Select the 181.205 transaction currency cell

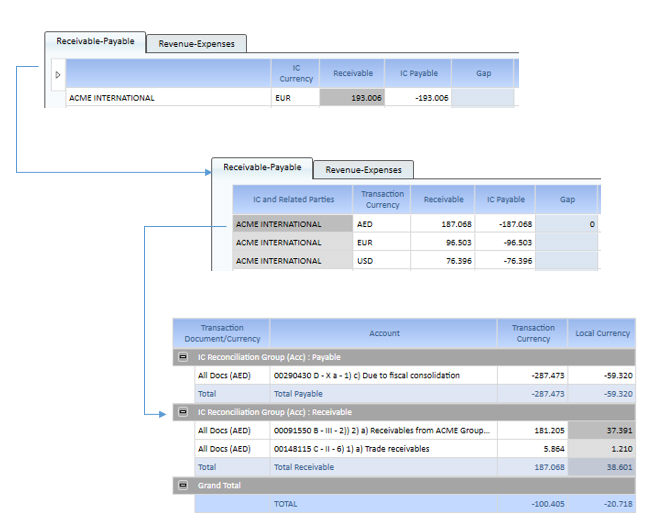click(x=533, y=430)
